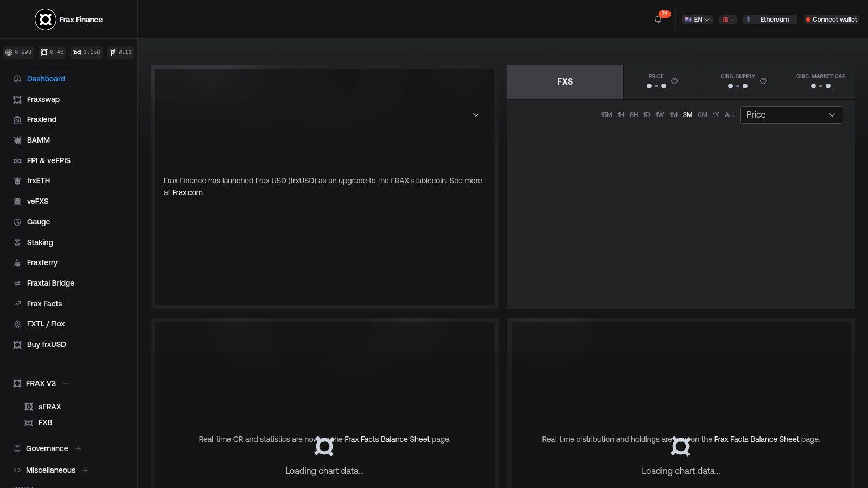Image resolution: width=868 pixels, height=488 pixels.
Task: Open the Frax.com link
Action: (187, 192)
